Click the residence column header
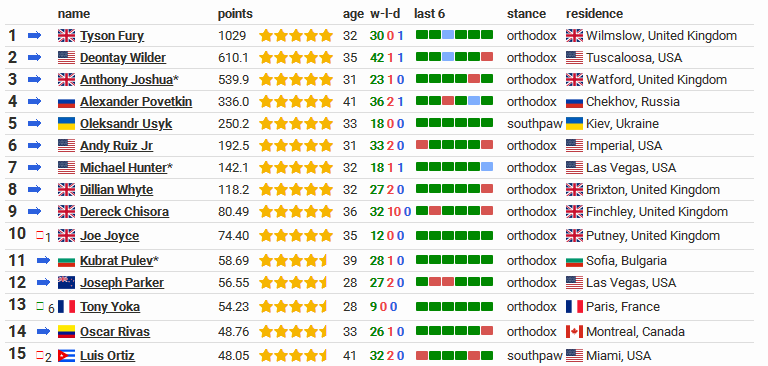Screen dimensions: 768x366 point(595,14)
